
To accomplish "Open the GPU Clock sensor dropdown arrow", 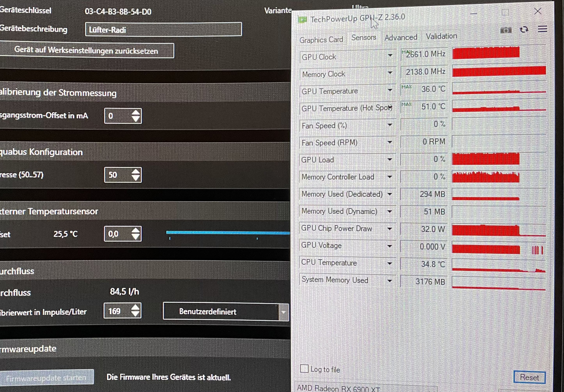I will [390, 55].
